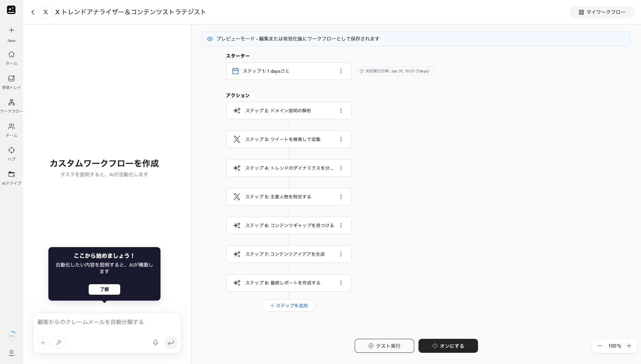The width and height of the screenshot is (641, 364).
Task: Select the ハブ icon in the sidebar
Action: pyautogui.click(x=11, y=150)
